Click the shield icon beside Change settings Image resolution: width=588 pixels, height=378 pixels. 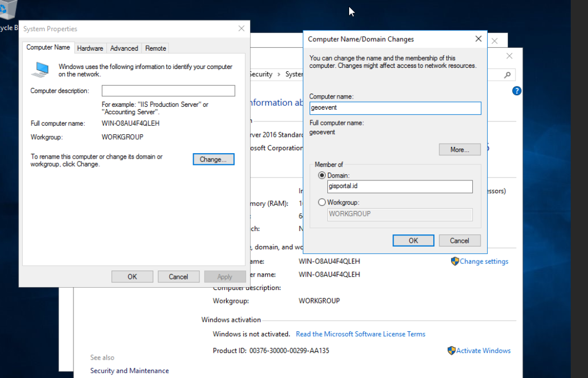455,262
